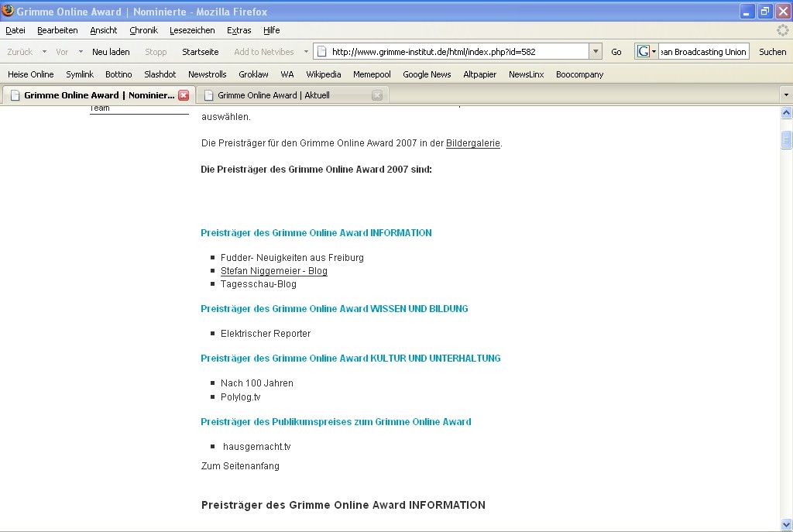Click the Google search engine icon

point(643,51)
